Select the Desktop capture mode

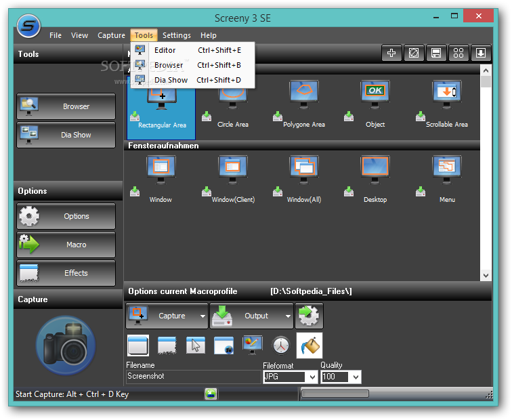[375, 180]
